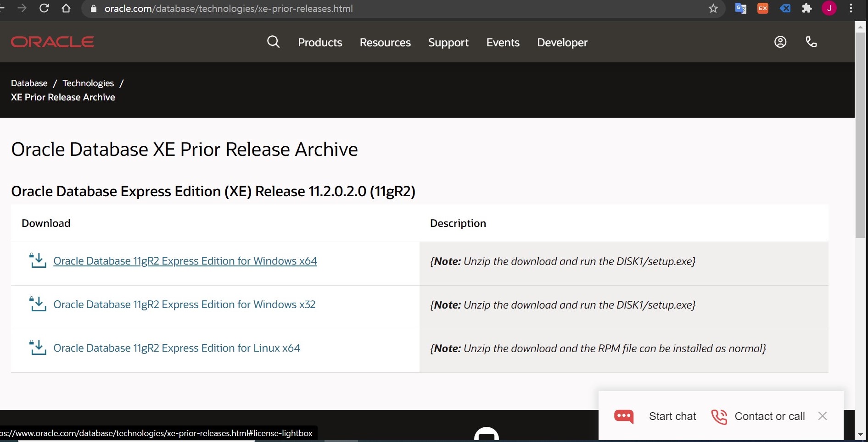This screenshot has height=442, width=868.
Task: Download Oracle 11gR2 Express for Windows x32
Action: [185, 304]
